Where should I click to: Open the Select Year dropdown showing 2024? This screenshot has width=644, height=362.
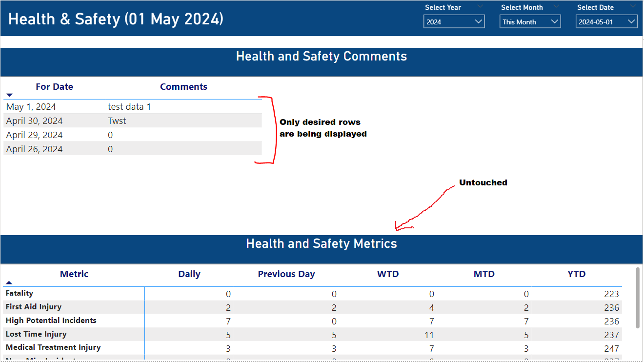click(454, 22)
